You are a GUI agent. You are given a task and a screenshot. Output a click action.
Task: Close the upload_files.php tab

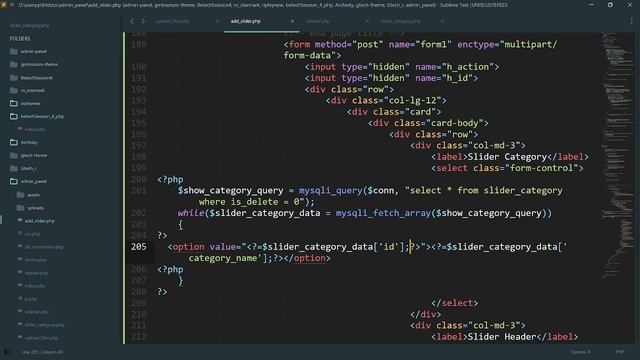tap(217, 21)
